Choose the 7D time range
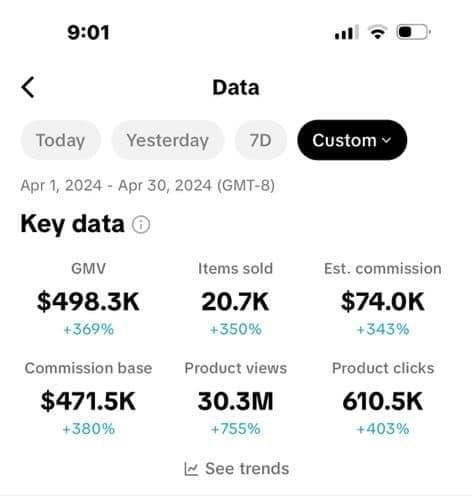The height and width of the screenshot is (496, 472). tap(260, 140)
